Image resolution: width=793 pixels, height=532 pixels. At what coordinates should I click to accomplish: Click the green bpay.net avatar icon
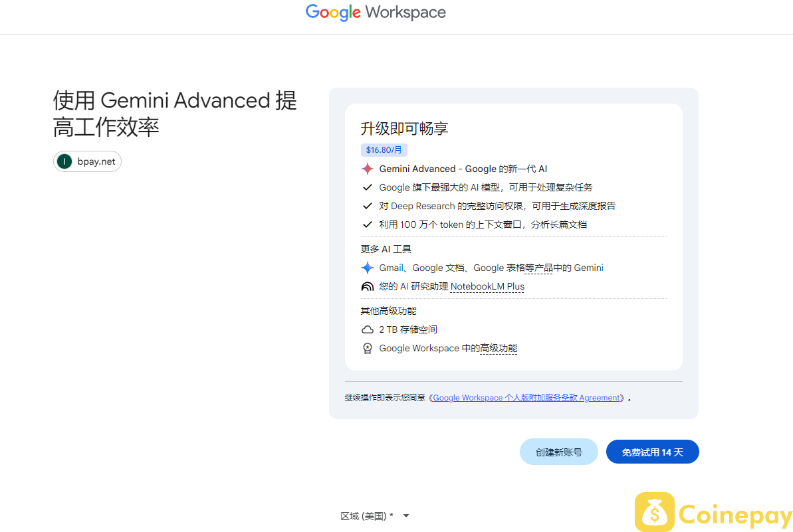(x=64, y=161)
